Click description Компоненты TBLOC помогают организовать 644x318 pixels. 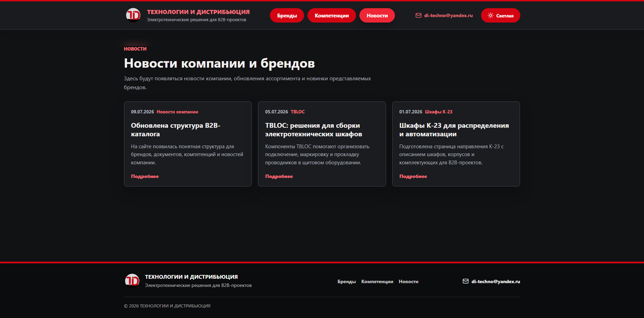pyautogui.click(x=317, y=154)
